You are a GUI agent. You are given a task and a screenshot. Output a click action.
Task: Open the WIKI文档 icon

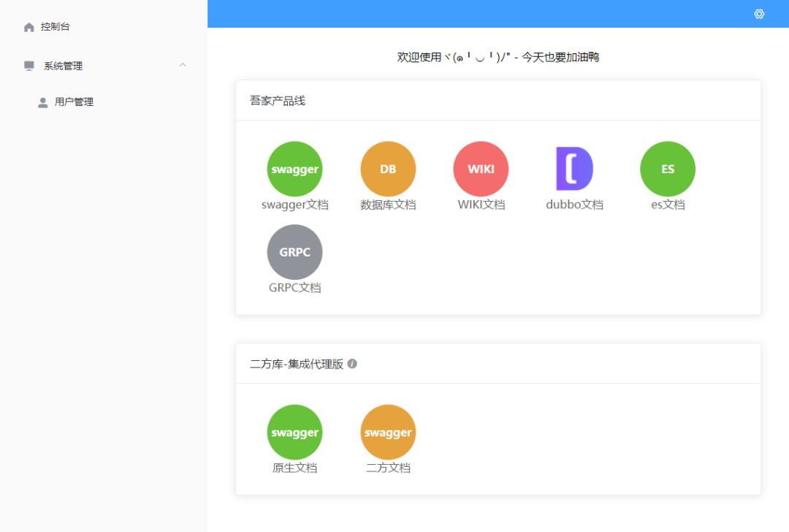click(x=481, y=169)
